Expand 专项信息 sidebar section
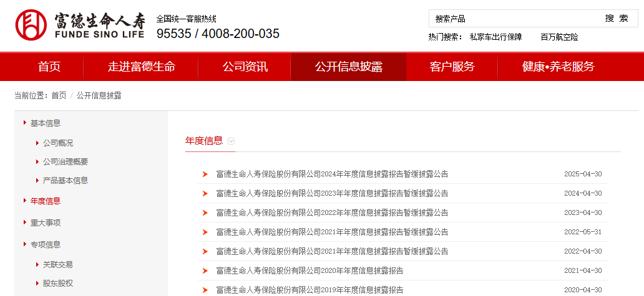 pos(46,245)
